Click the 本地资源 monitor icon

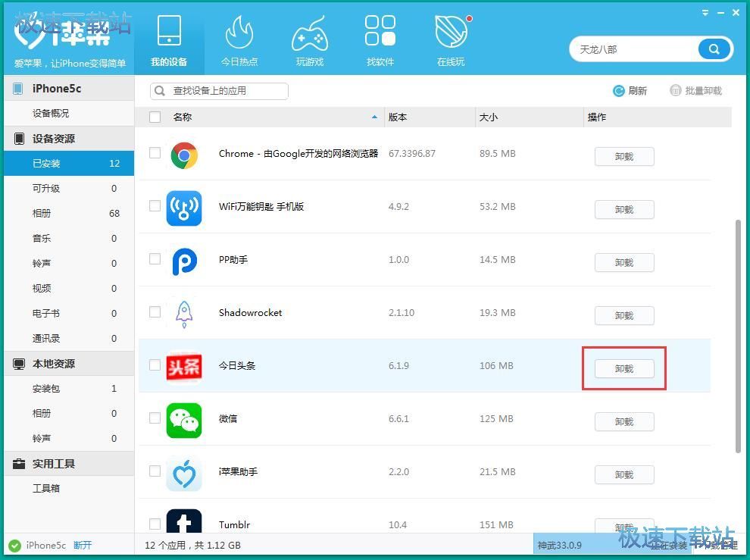point(19,364)
